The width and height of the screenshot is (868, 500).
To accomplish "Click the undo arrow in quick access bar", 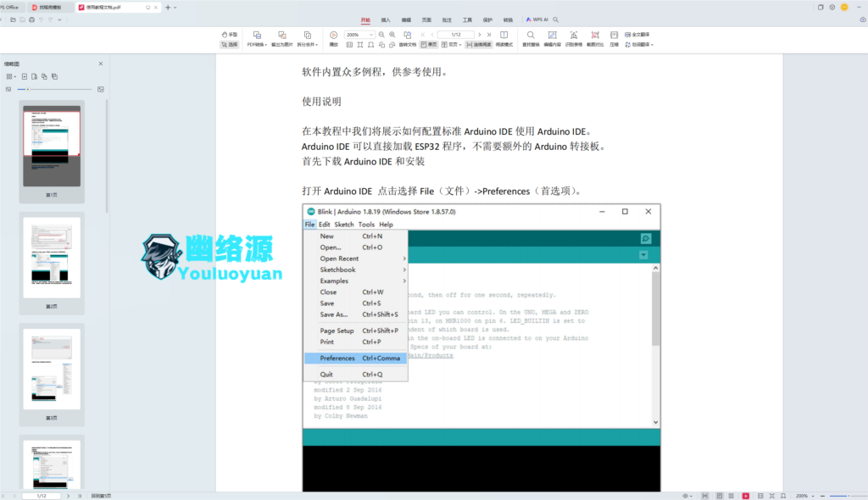I will tap(41, 20).
